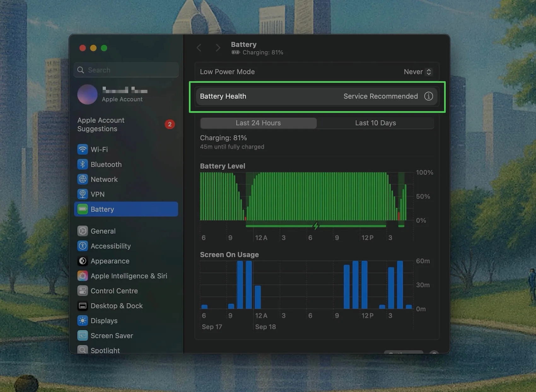The height and width of the screenshot is (392, 536).
Task: Click the Apple Account name text
Action: (125, 91)
